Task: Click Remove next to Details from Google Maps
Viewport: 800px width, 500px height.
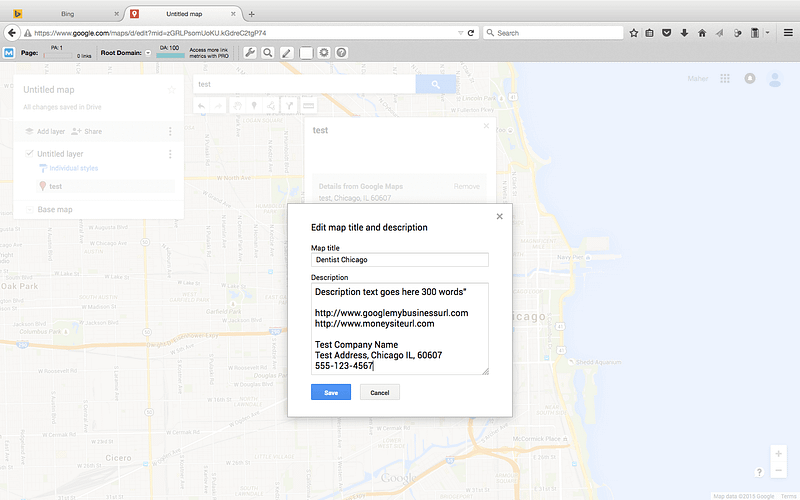Action: (x=466, y=187)
